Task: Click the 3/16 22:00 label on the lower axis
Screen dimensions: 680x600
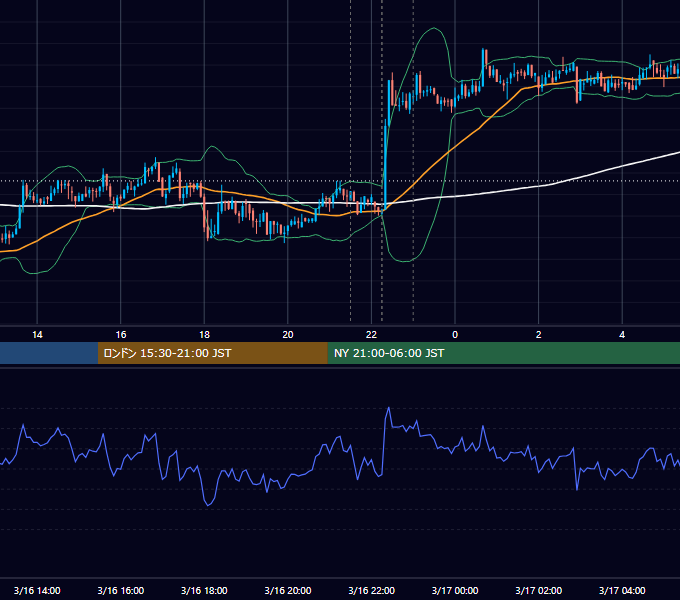Action: [x=372, y=590]
